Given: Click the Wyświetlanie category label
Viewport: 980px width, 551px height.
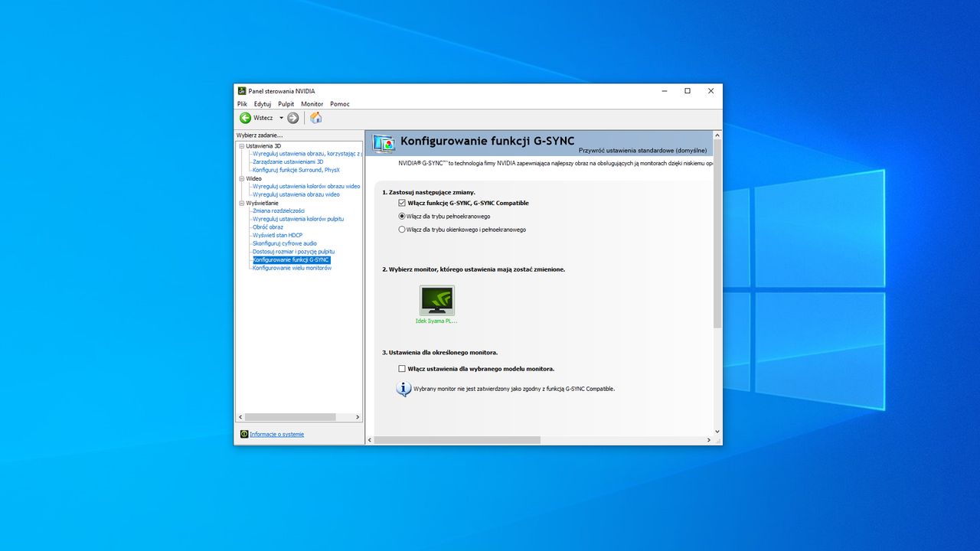Looking at the screenshot, I should coord(262,203).
